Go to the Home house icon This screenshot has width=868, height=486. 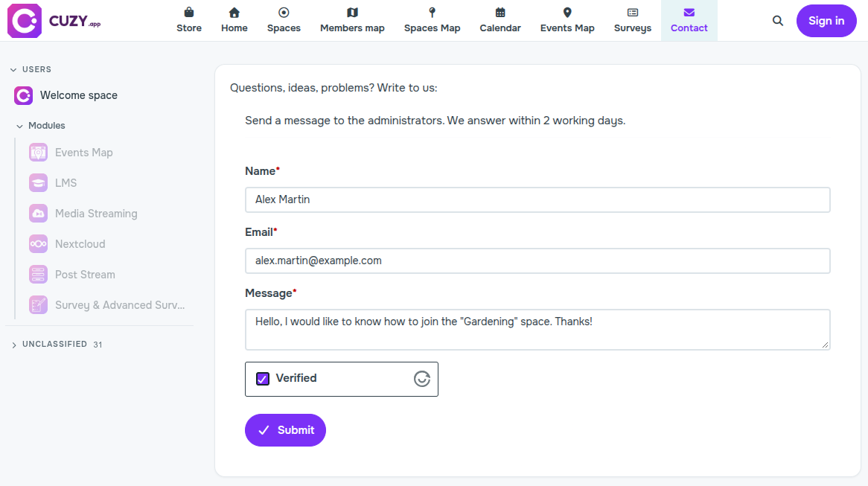pos(234,12)
